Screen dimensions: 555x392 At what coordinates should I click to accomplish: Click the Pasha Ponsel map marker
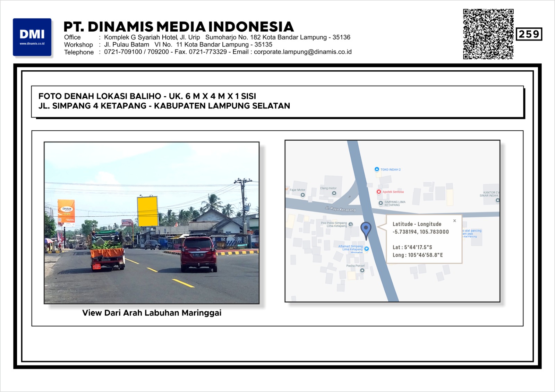coord(362,270)
